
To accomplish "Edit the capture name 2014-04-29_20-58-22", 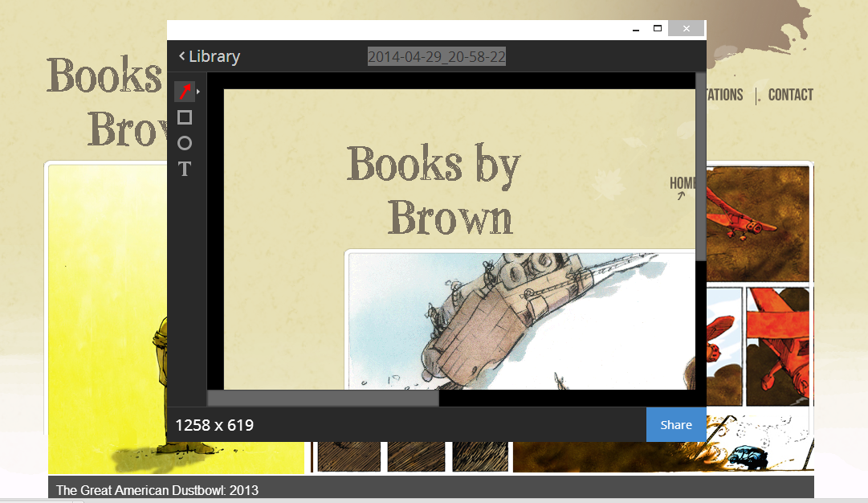I will (437, 56).
